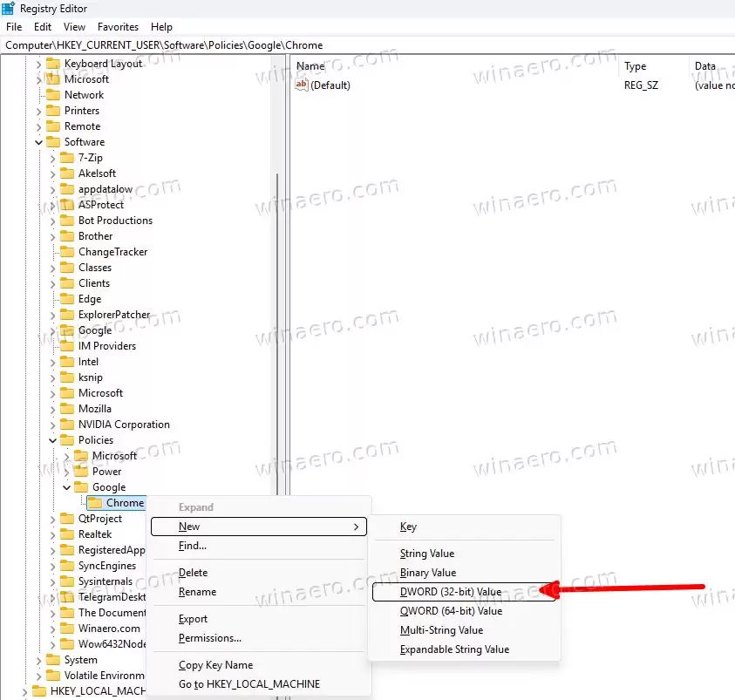
Task: Click the Network key folder icon
Action: click(53, 95)
